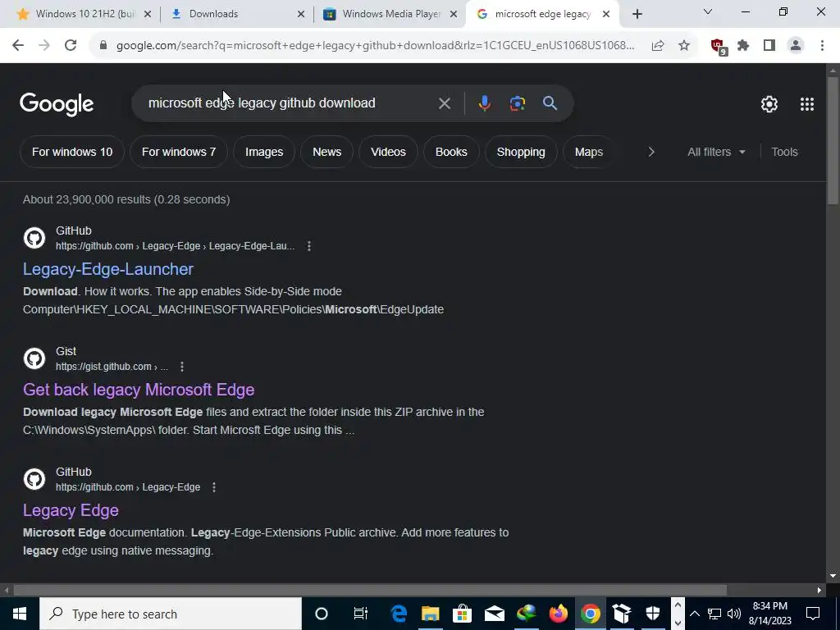Viewport: 840px width, 630px height.
Task: Click the browser forward arrow
Action: [x=44, y=46]
